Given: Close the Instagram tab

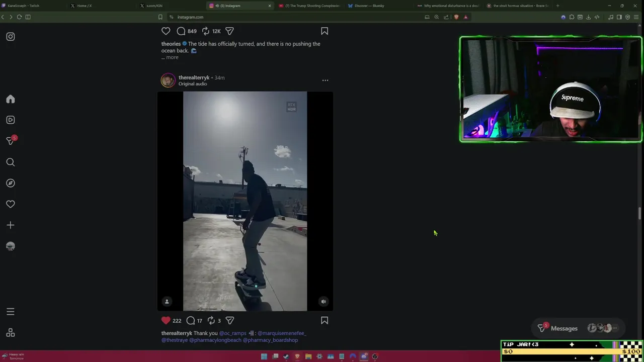Looking at the screenshot, I should click(269, 6).
